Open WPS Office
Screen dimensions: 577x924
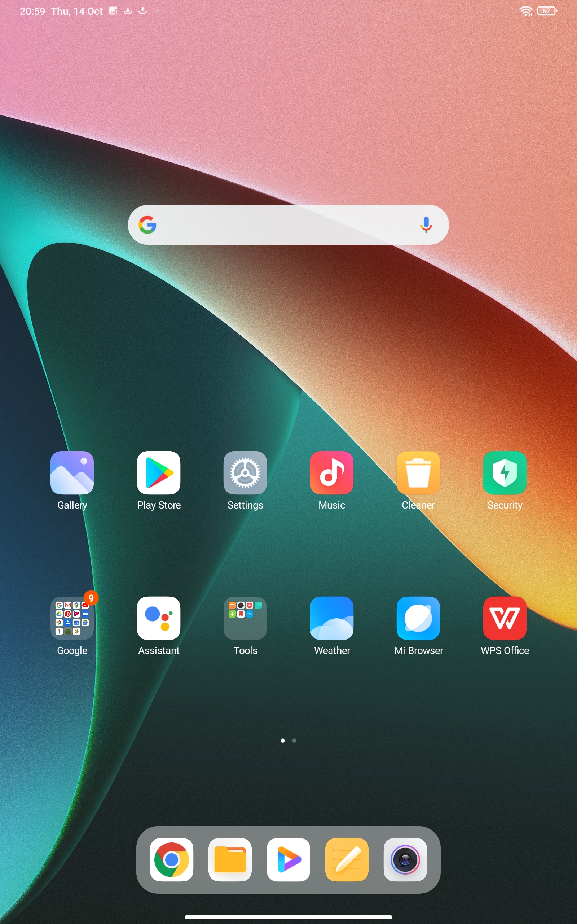coord(505,618)
